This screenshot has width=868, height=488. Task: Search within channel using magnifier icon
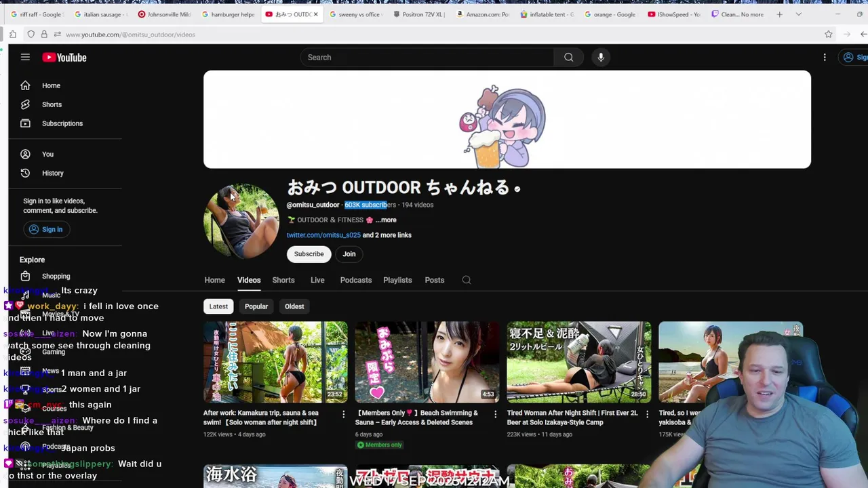(x=467, y=280)
